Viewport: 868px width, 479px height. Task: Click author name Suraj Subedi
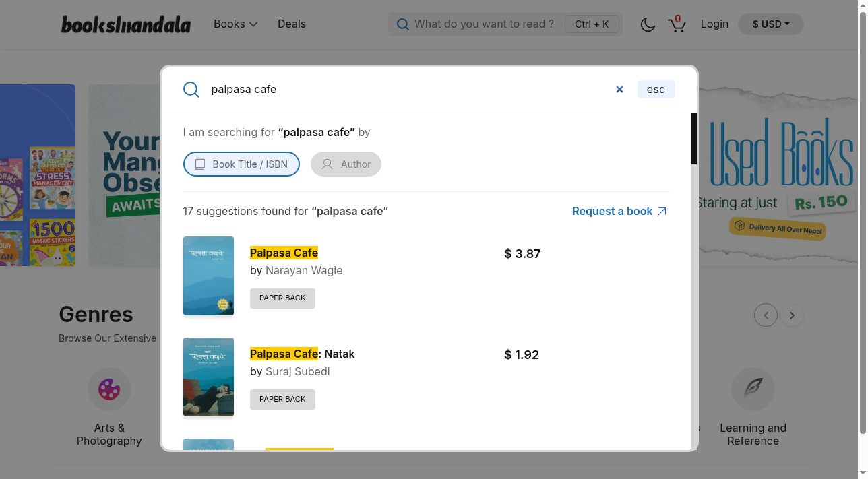(298, 371)
